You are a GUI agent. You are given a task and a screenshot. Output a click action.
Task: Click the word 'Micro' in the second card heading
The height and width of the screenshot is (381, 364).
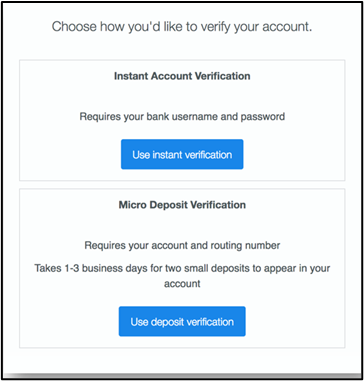click(x=132, y=205)
